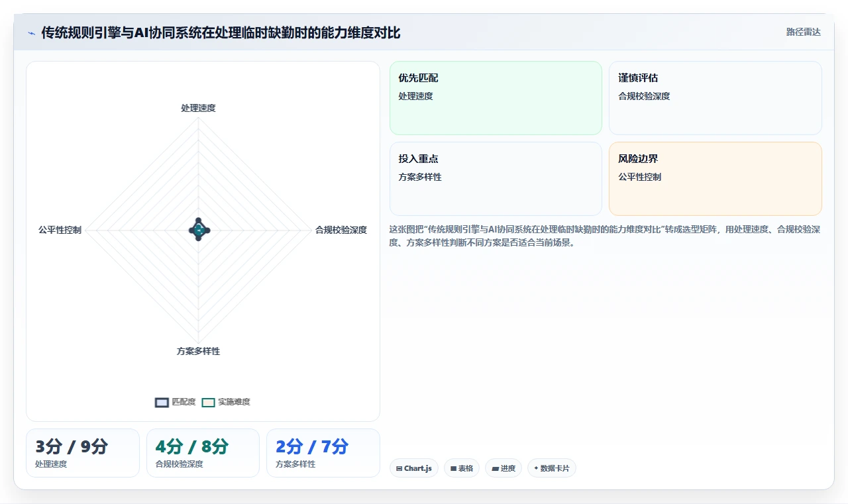The image size is (848, 504).
Task: Click 合规校验深度 label under 4分 / 8分
Action: pyautogui.click(x=179, y=464)
